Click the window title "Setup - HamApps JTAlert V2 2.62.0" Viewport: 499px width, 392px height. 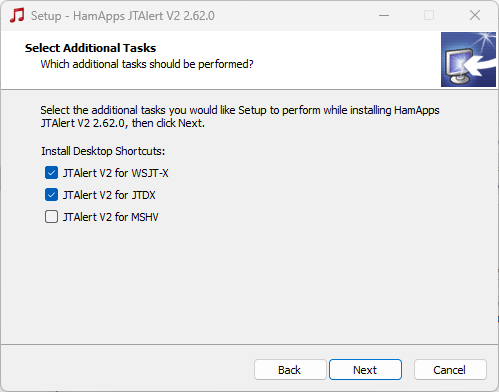pos(123,16)
